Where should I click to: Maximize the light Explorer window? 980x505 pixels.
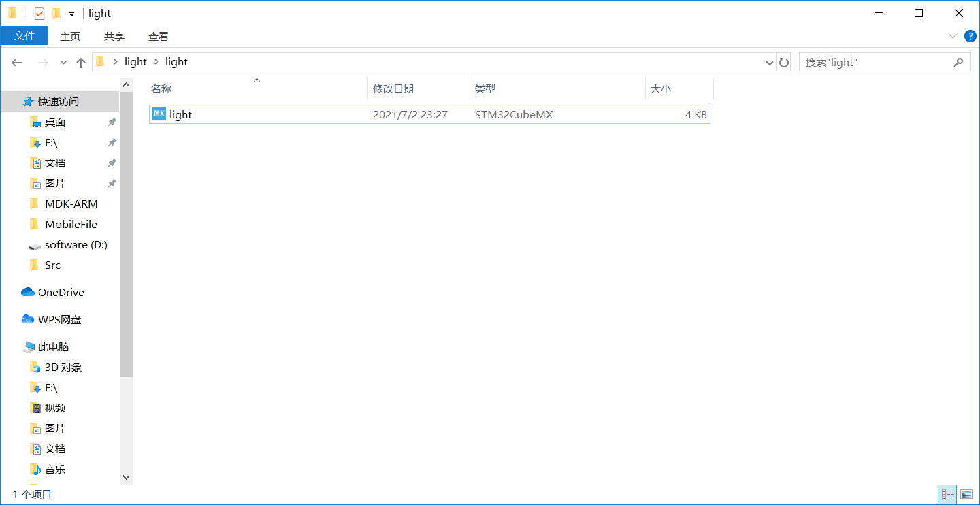(919, 13)
